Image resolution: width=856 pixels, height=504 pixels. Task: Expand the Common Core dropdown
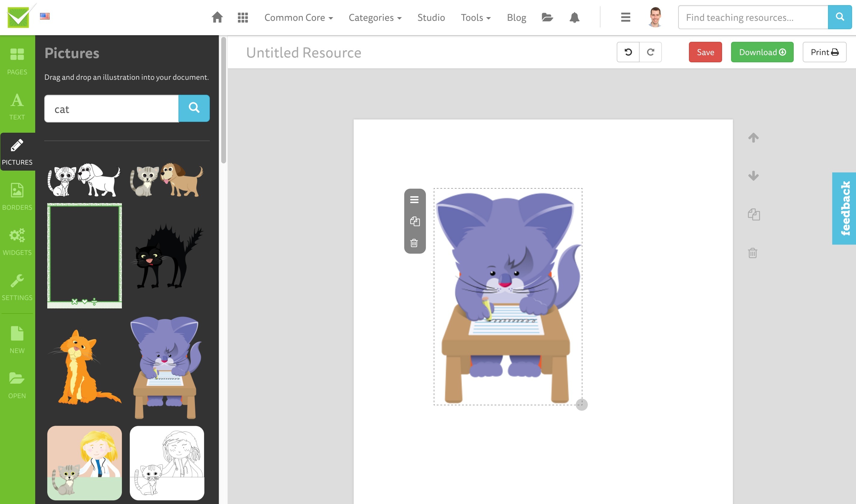[x=299, y=17]
